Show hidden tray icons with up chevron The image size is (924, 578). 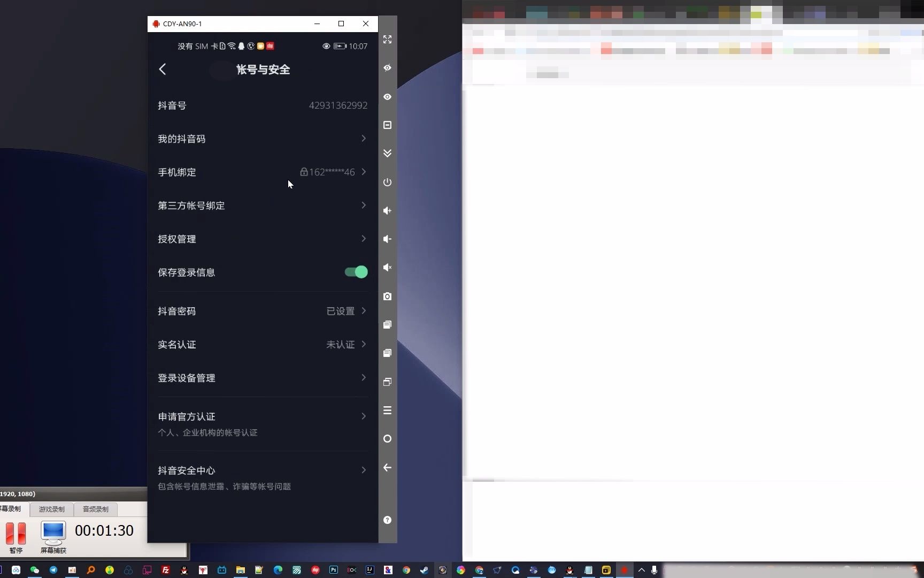point(642,570)
